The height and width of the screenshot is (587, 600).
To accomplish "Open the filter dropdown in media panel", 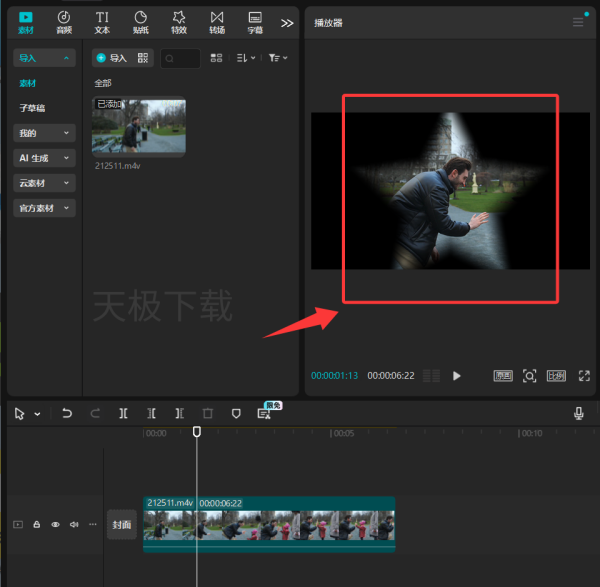I will click(278, 58).
